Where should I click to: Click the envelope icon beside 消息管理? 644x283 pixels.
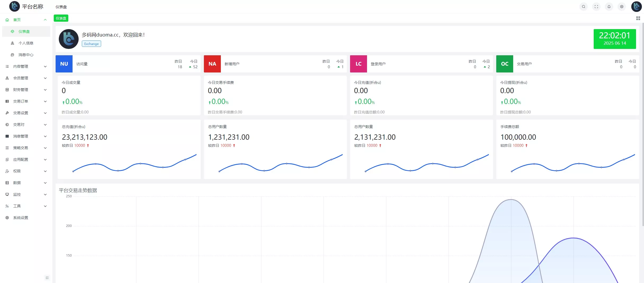[7, 136]
